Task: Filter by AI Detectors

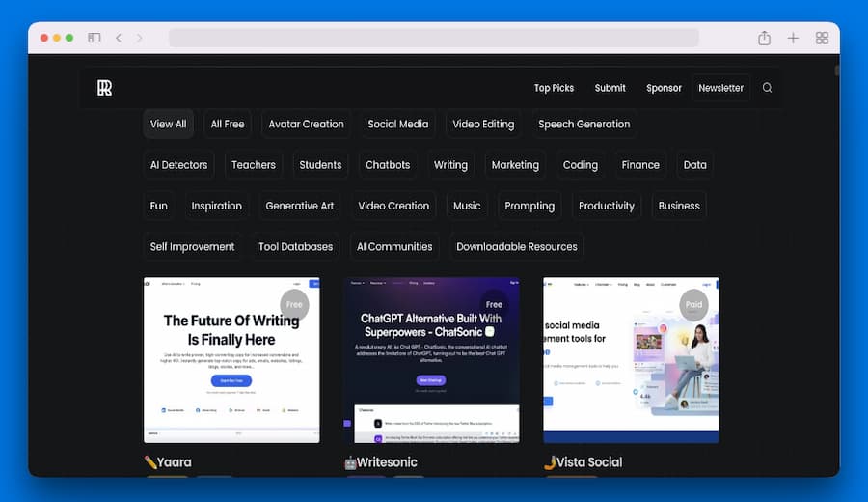Action: 178,165
